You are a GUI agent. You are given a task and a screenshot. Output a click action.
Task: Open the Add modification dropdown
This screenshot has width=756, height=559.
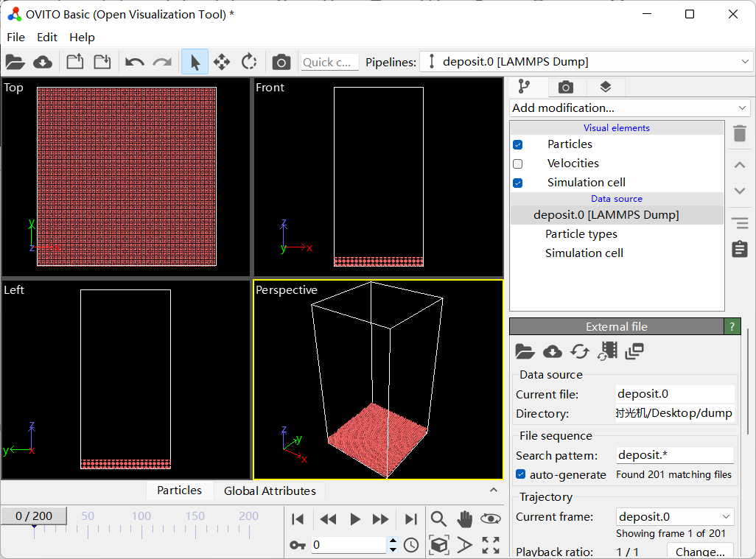pos(629,108)
